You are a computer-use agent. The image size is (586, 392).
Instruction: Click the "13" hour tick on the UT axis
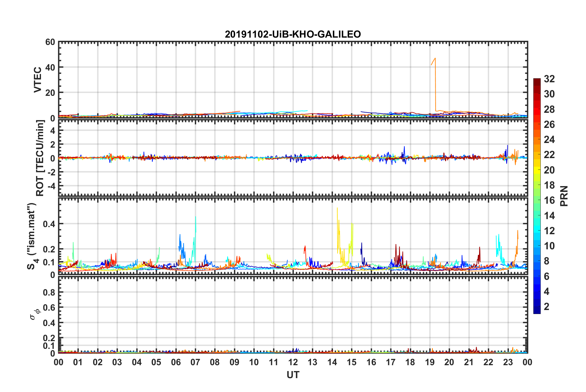[312, 362]
